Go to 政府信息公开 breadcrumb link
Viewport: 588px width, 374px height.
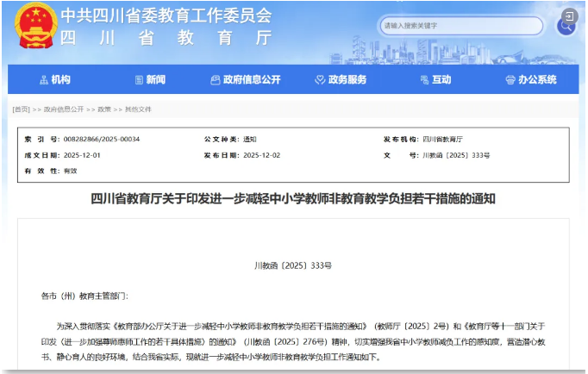(x=64, y=109)
